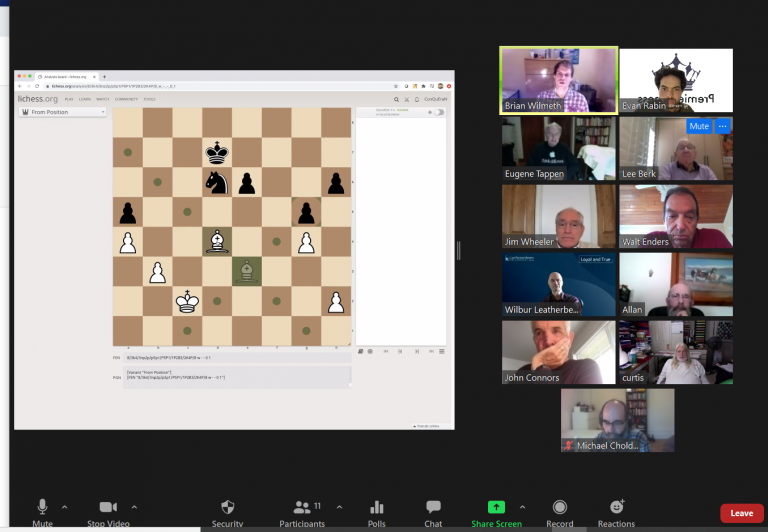The width and height of the screenshot is (768, 532).
Task: Expand the Share Screen options arrow
Action: [x=522, y=507]
